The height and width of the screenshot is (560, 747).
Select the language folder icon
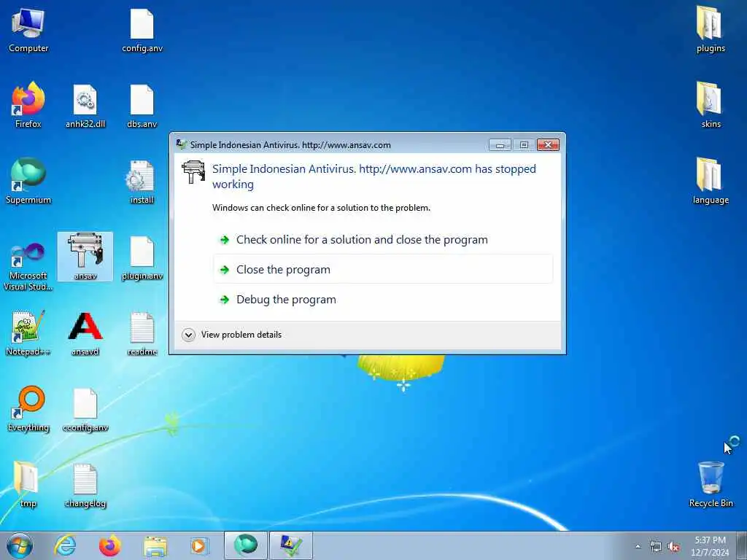point(711,181)
